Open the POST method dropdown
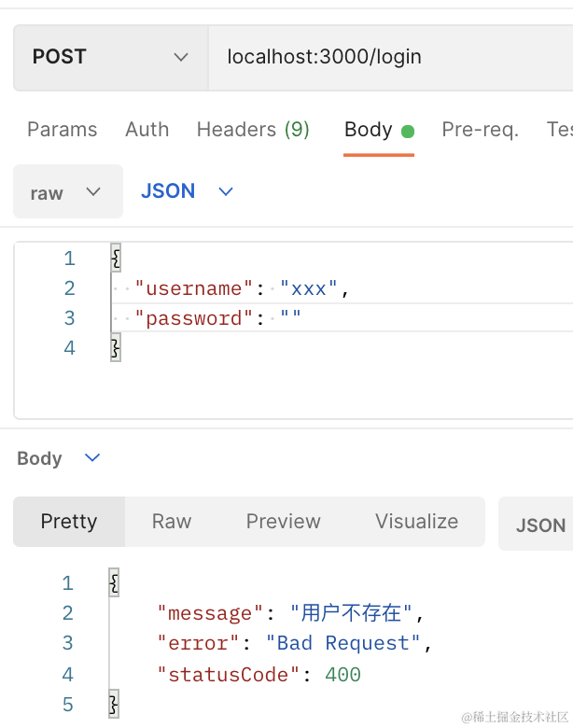Image resolution: width=573 pixels, height=728 pixels. point(110,58)
